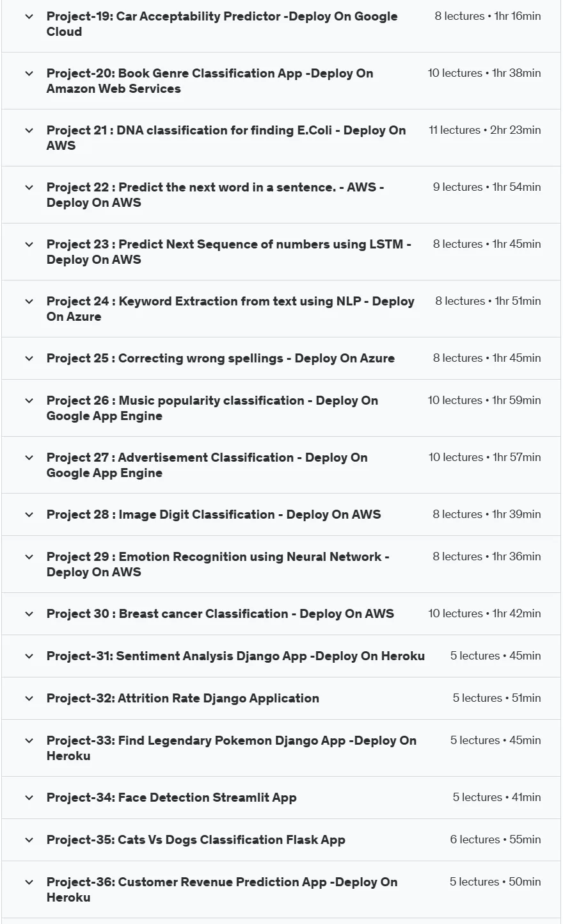The width and height of the screenshot is (563, 924).
Task: Expand Project 24 Keyword Extraction chevron
Action: tap(29, 302)
